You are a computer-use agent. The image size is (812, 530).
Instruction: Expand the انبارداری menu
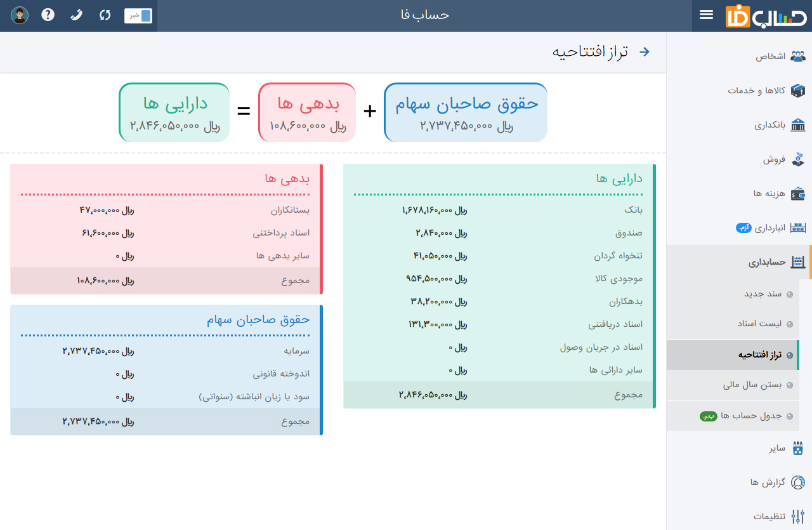tap(739, 227)
